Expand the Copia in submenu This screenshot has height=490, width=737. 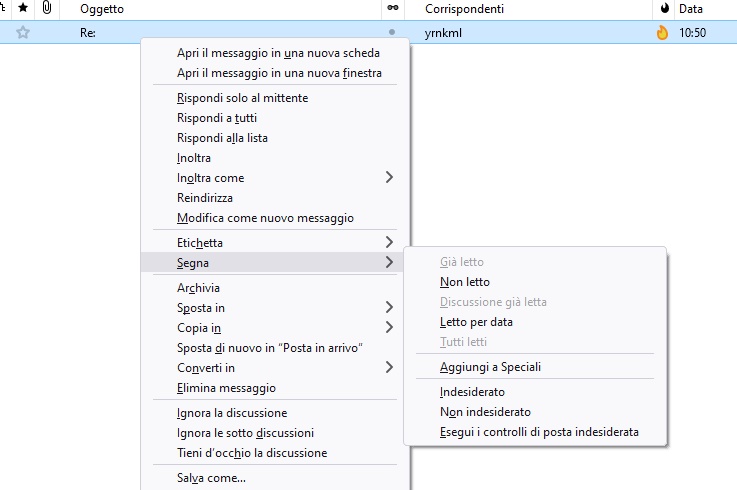coord(275,327)
